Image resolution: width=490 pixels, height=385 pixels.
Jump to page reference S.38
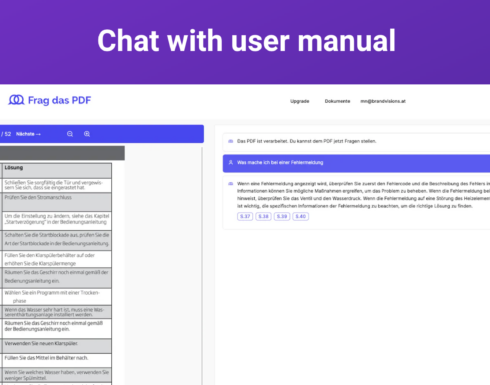[x=263, y=216]
